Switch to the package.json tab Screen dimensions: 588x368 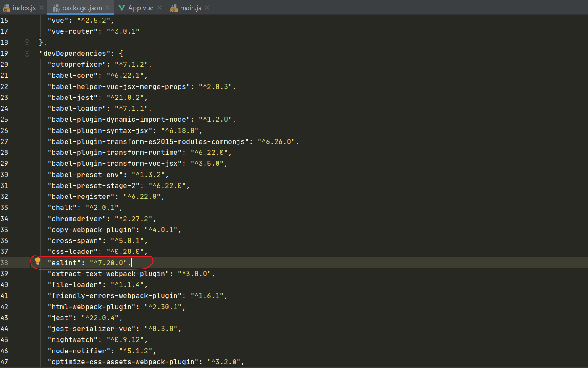coord(82,8)
